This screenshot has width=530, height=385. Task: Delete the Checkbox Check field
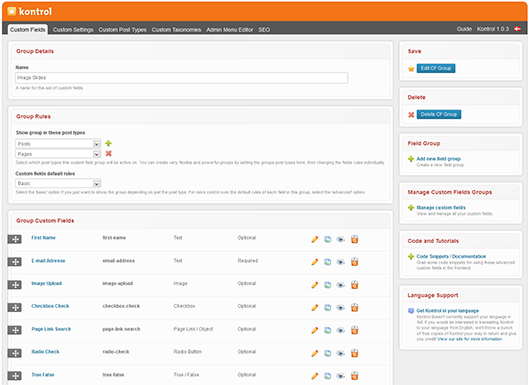tap(354, 307)
